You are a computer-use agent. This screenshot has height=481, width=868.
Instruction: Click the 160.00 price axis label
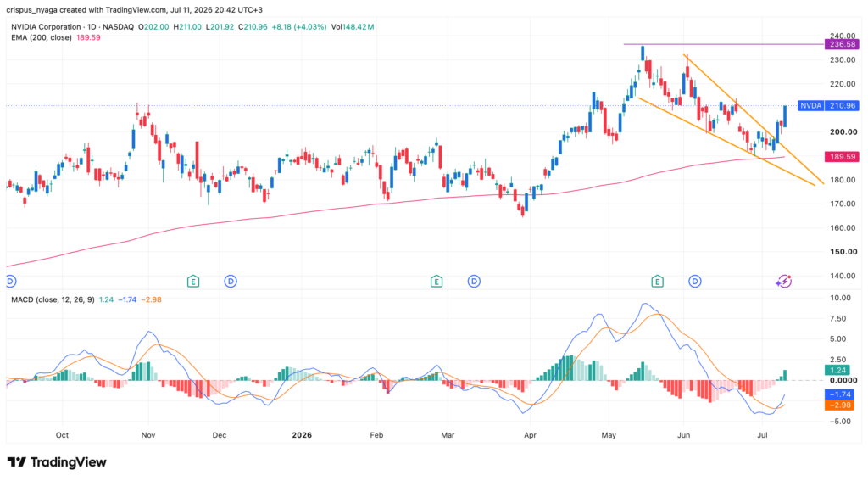click(843, 227)
